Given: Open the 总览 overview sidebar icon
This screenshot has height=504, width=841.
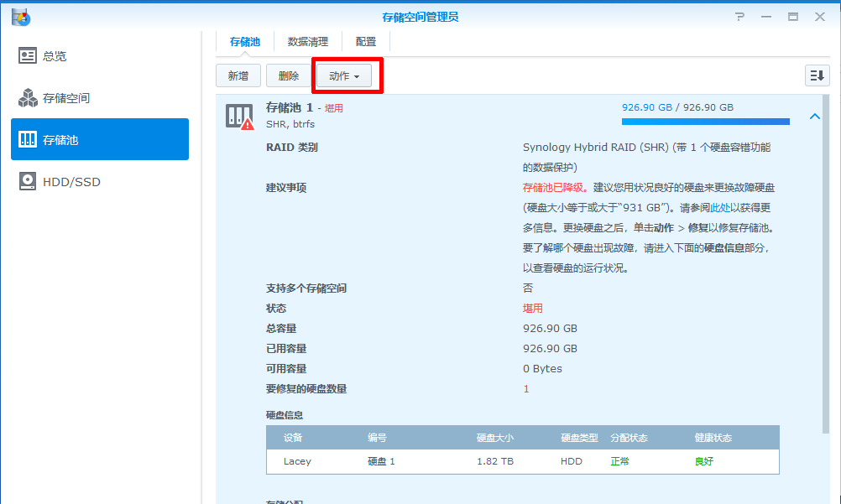Looking at the screenshot, I should pyautogui.click(x=28, y=56).
